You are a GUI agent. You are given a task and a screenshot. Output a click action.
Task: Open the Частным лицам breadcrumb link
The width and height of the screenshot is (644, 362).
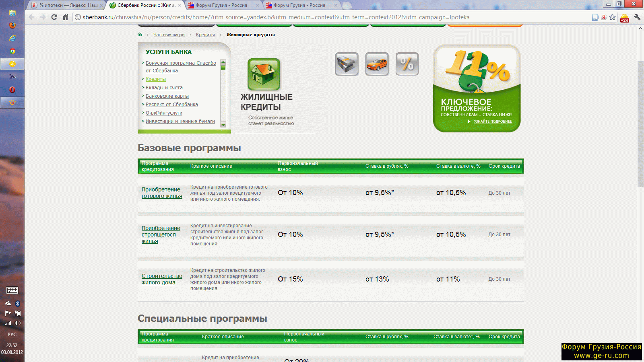point(169,35)
